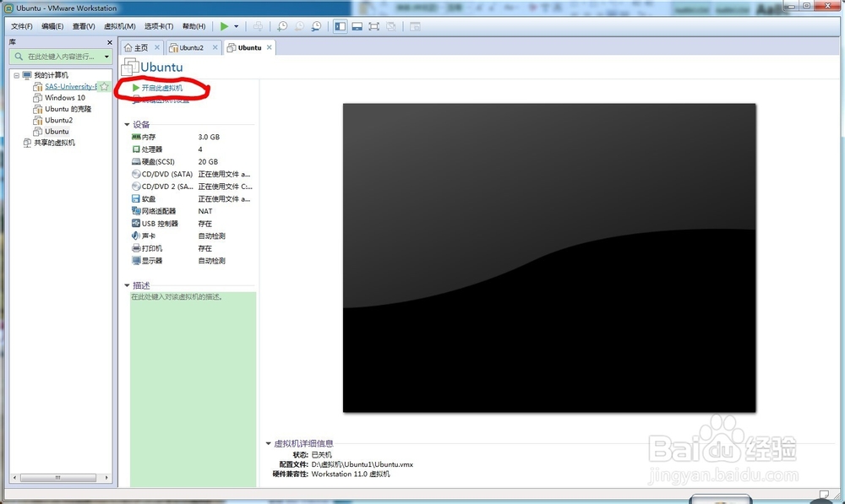The width and height of the screenshot is (845, 504).
Task: Click the black VM screen preview thumbnail
Action: [x=549, y=258]
